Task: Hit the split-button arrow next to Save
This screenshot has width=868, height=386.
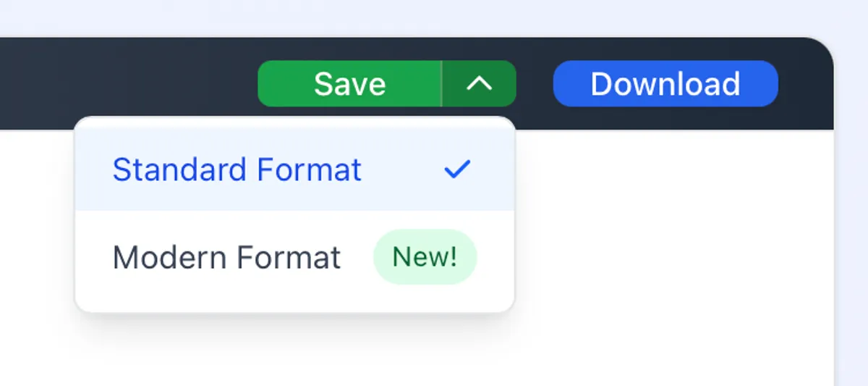Action: 479,84
